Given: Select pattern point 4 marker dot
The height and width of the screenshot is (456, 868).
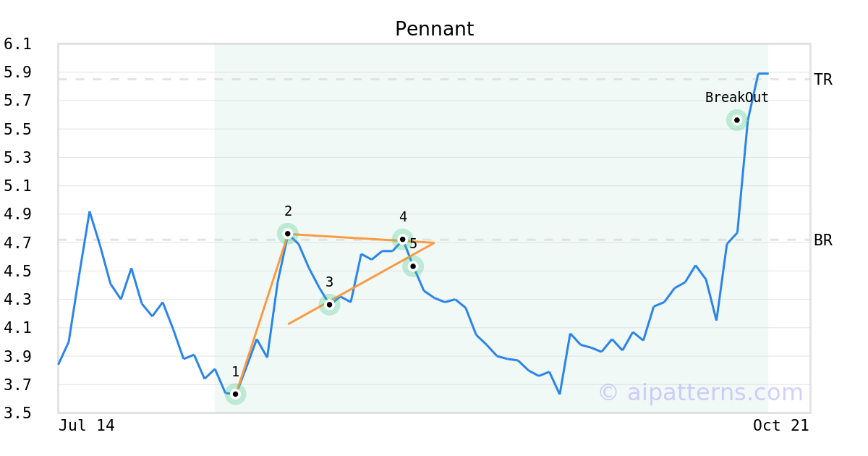Looking at the screenshot, I should tap(402, 239).
